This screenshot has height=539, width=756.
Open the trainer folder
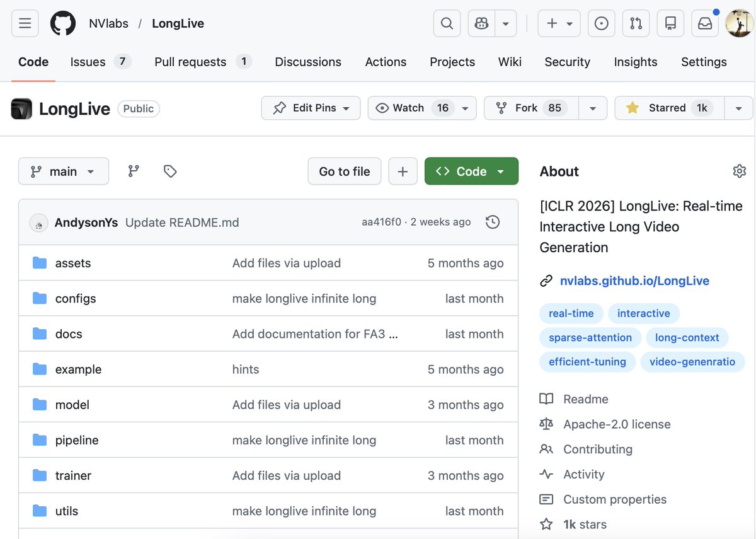[x=73, y=475]
